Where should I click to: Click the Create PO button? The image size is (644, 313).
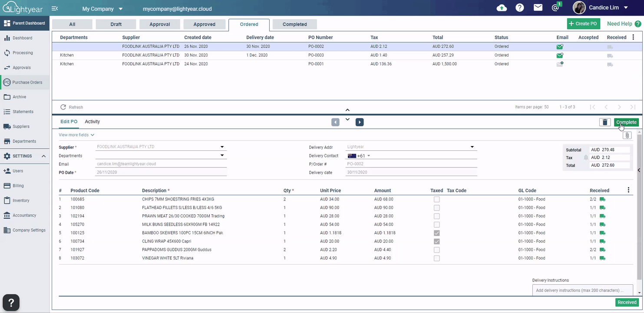pyautogui.click(x=583, y=24)
